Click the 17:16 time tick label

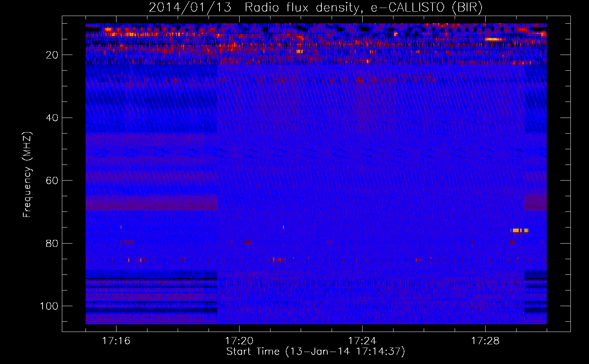[x=116, y=341]
